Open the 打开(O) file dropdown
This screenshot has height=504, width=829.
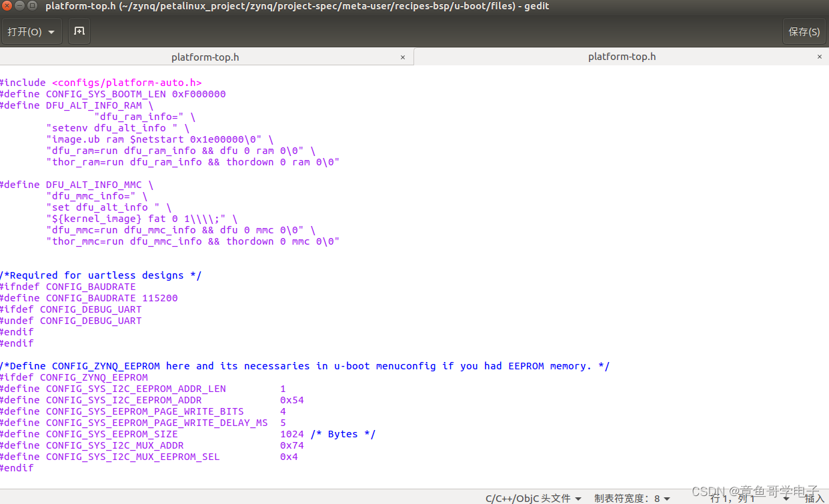click(32, 31)
